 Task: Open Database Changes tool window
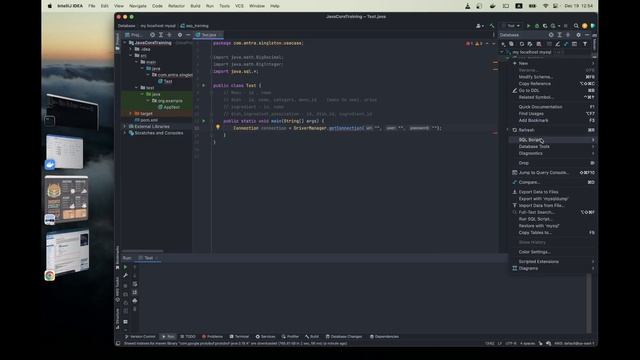344,337
